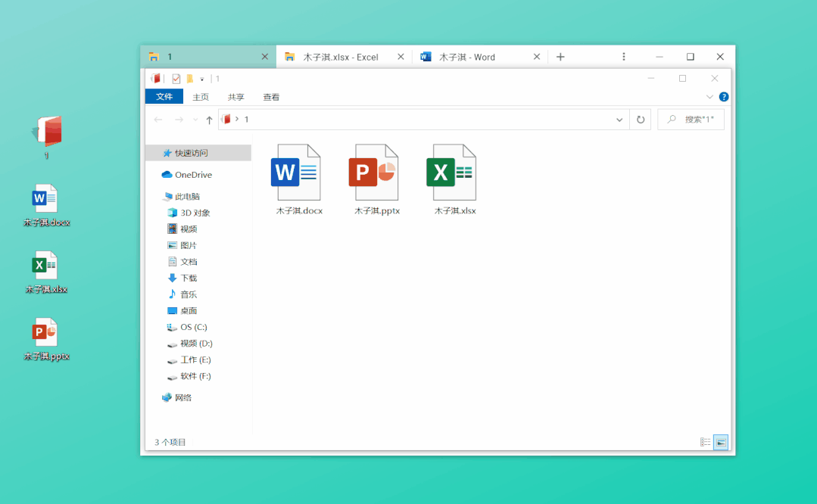The width and height of the screenshot is (817, 504).
Task: Go up one folder level
Action: [209, 120]
